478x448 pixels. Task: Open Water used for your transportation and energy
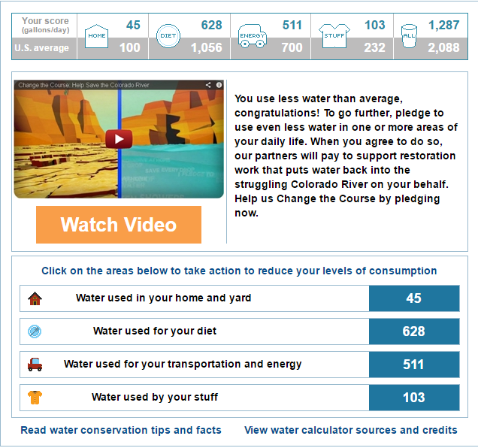(x=240, y=364)
